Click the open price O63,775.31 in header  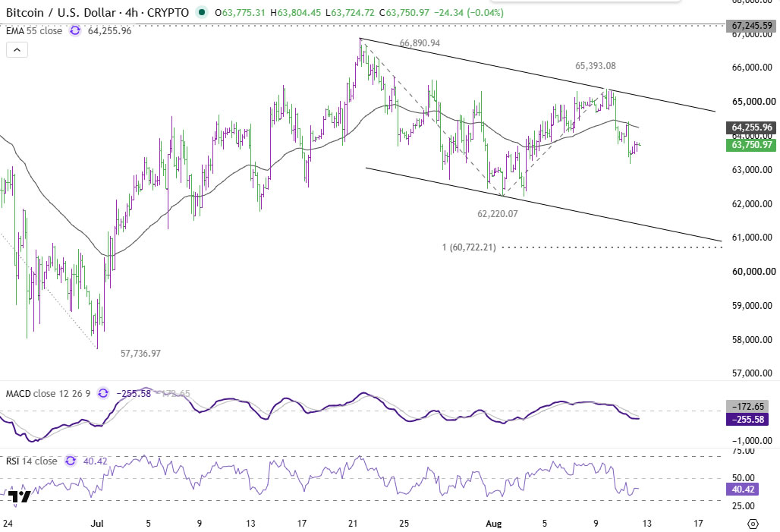tap(240, 12)
